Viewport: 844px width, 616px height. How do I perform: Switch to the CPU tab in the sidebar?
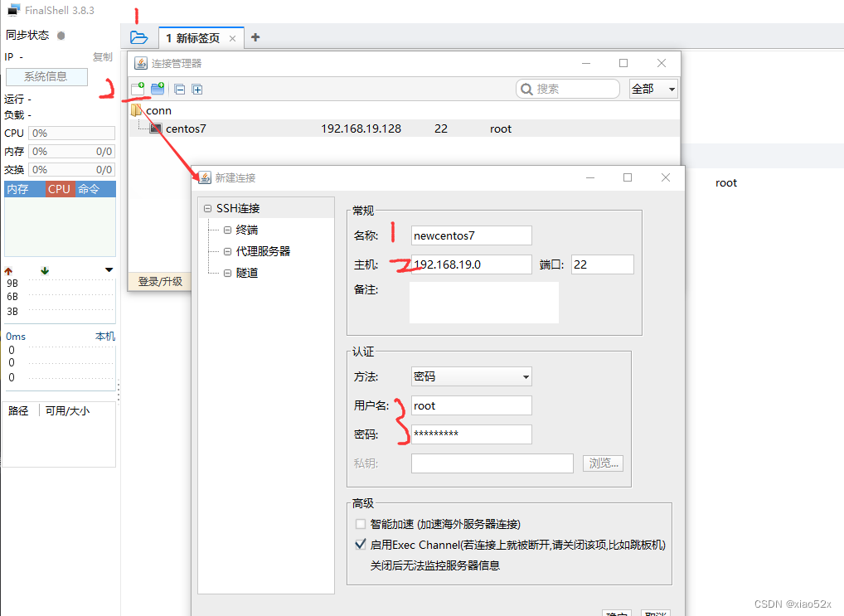[58, 188]
